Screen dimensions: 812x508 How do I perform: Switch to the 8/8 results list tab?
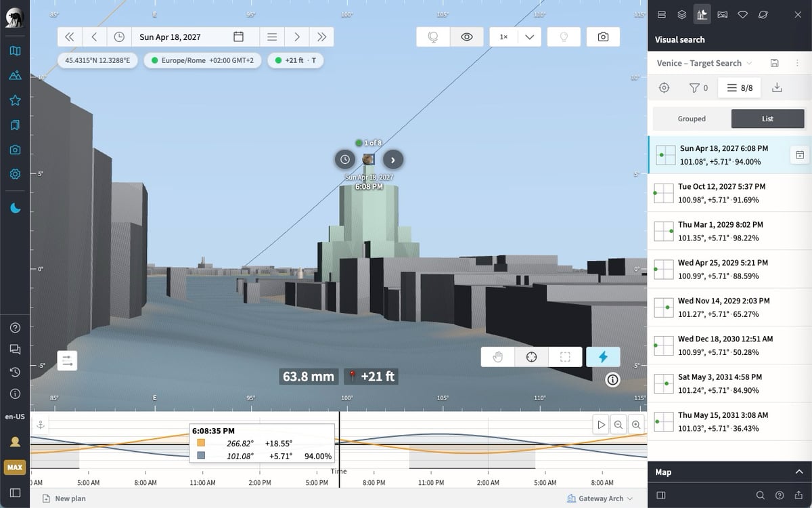(x=740, y=87)
